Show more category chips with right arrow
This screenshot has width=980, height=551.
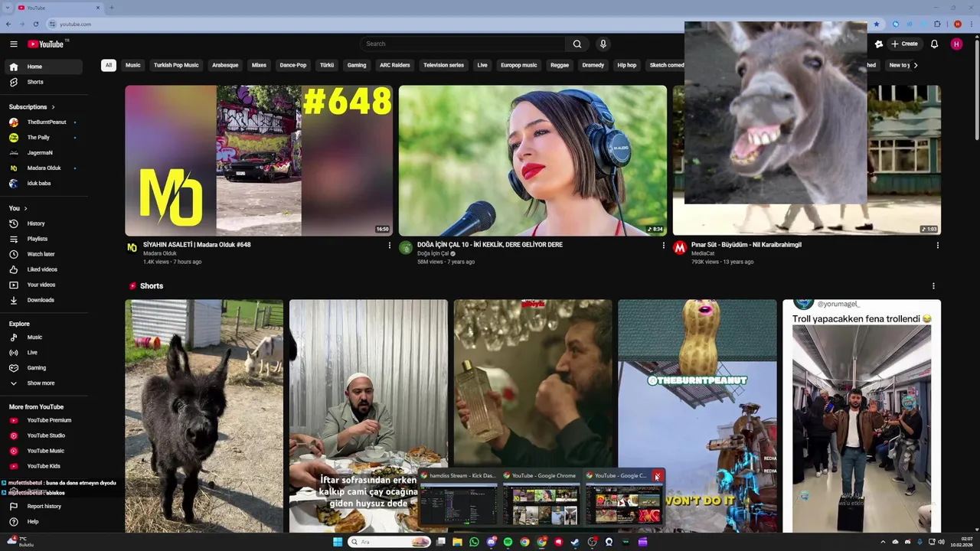click(x=915, y=65)
